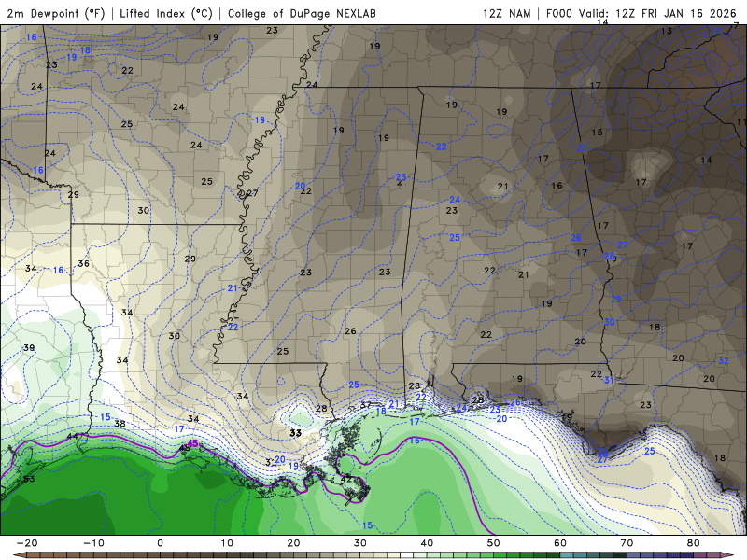This screenshot has height=560, width=747.
Task: Select the "0" tick label on the colorbar
Action: [160, 543]
